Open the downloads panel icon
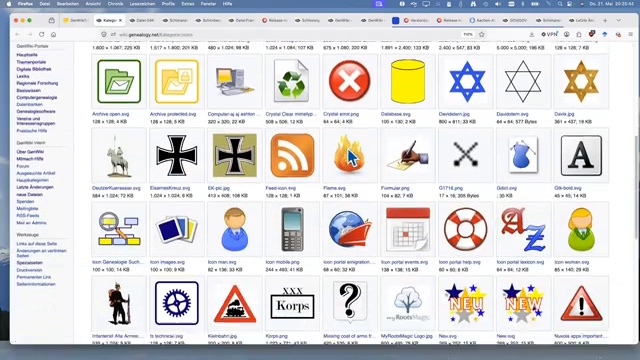The image size is (640, 360). [x=531, y=35]
